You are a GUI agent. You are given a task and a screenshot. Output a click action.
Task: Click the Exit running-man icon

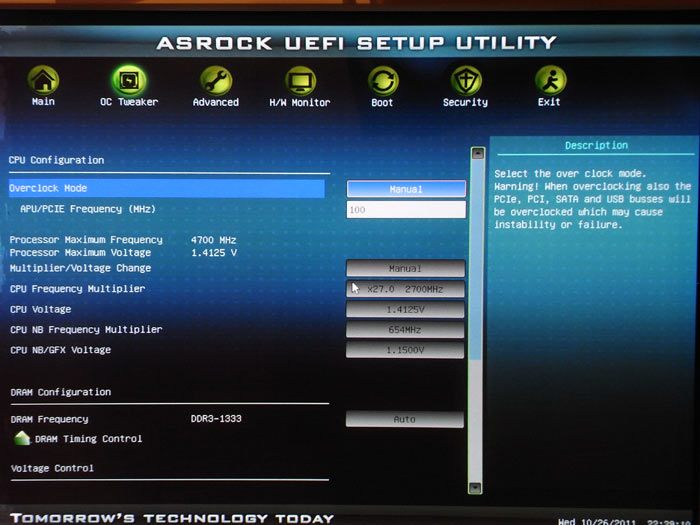coord(550,80)
